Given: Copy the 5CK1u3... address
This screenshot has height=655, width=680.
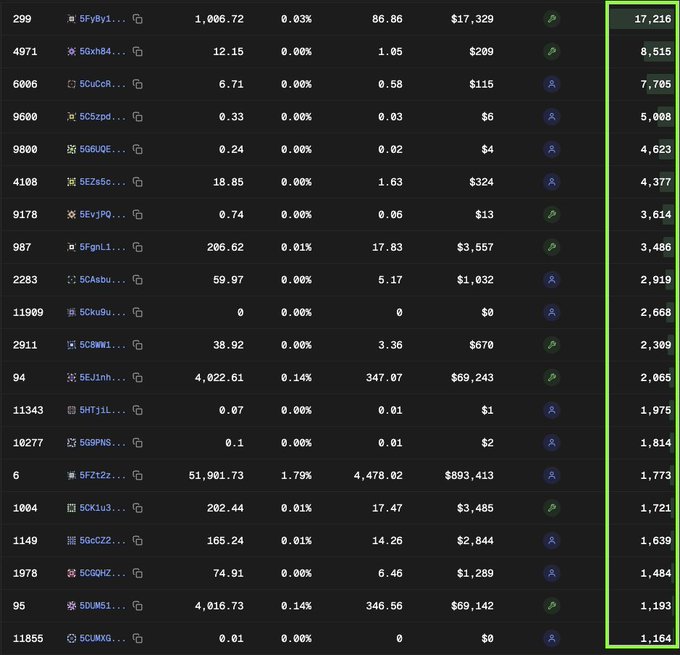Looking at the screenshot, I should (x=137, y=508).
